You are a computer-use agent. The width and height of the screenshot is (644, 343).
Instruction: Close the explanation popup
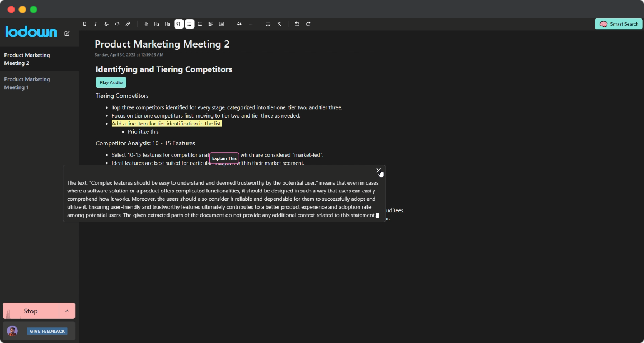click(x=378, y=170)
